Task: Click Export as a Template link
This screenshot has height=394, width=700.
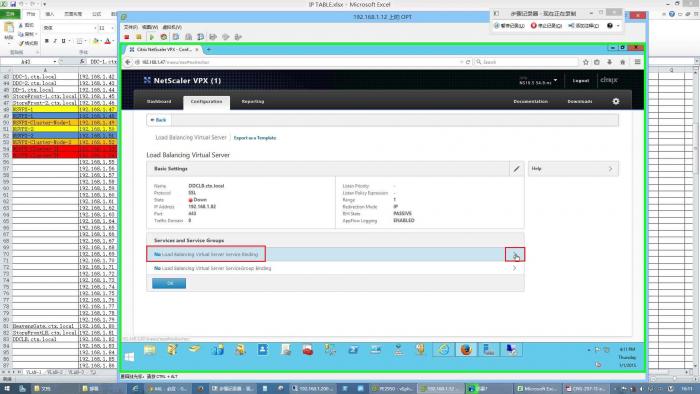Action: (255, 138)
